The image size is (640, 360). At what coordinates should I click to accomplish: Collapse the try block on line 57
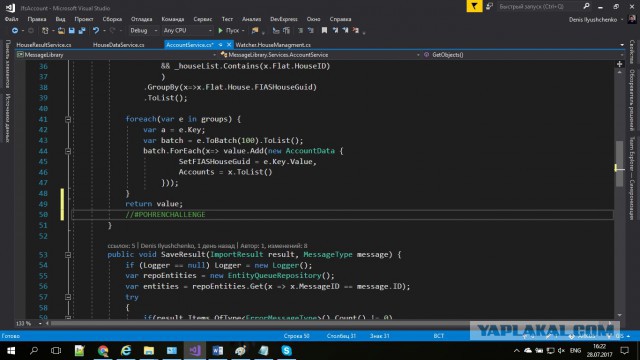(x=68, y=297)
